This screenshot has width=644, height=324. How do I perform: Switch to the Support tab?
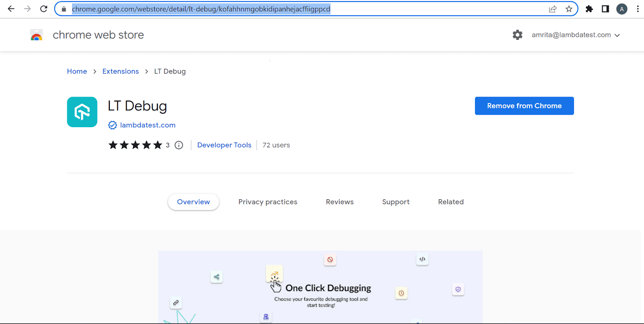pos(396,202)
